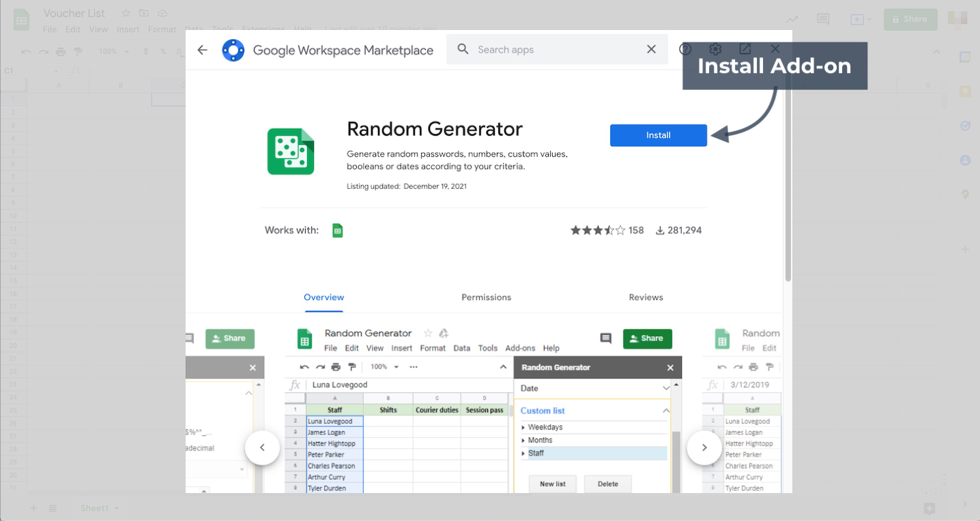Switch to the Overview tab
The width and height of the screenshot is (980, 521).
point(324,297)
